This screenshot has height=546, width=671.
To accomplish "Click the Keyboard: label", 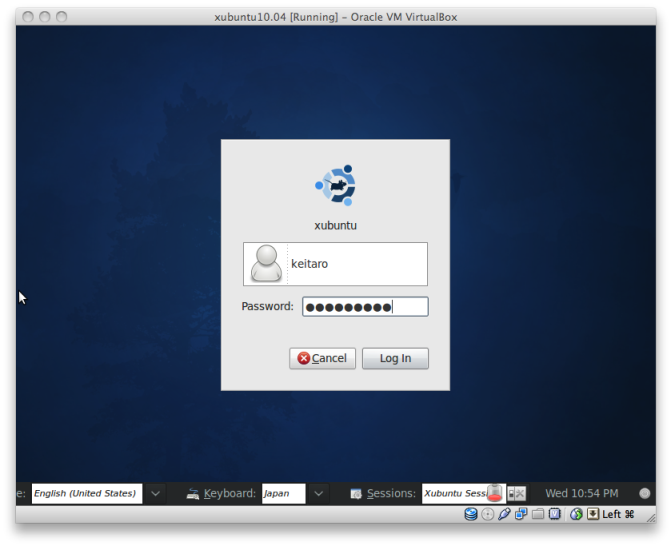I will [x=229, y=493].
